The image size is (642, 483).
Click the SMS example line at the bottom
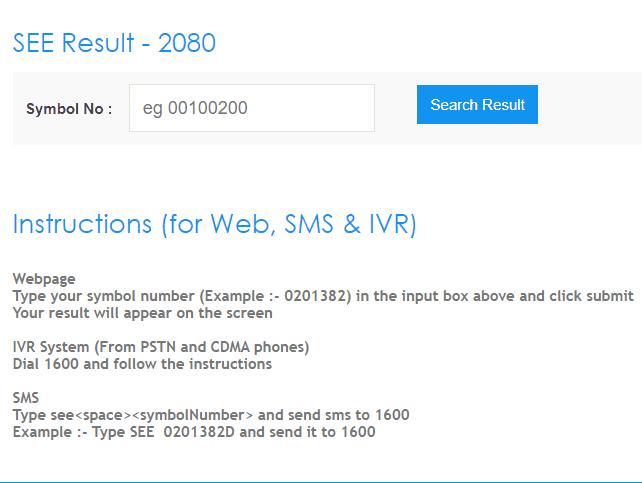click(194, 432)
